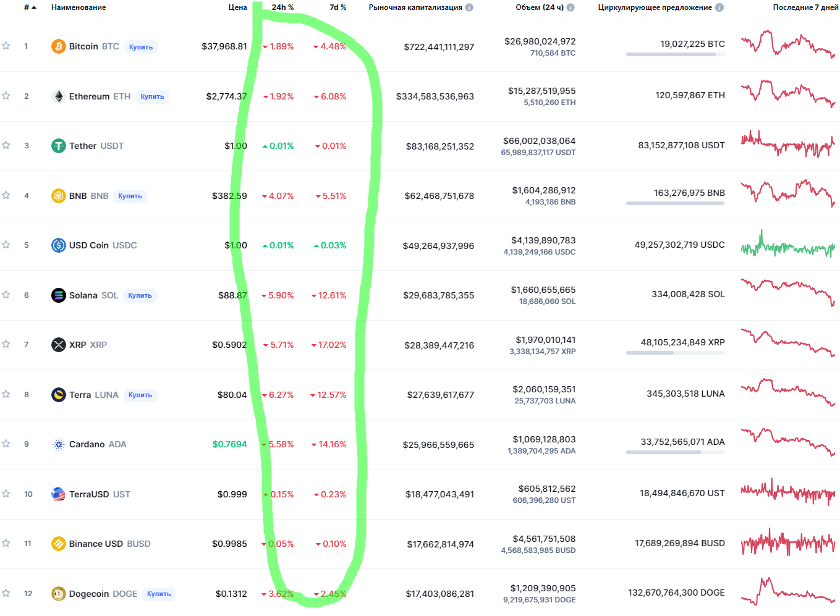Screen dimensions: 840x616
Task: Click the Cardano logo icon
Action: pos(58,444)
